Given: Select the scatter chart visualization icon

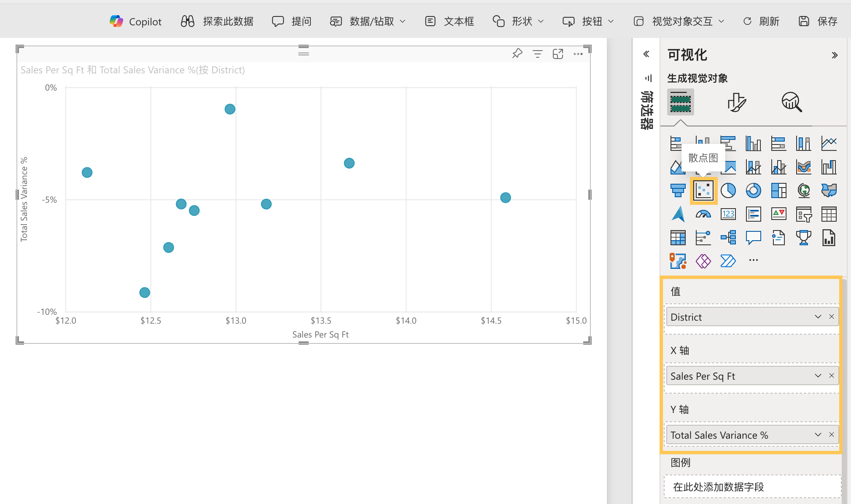Looking at the screenshot, I should tap(703, 190).
